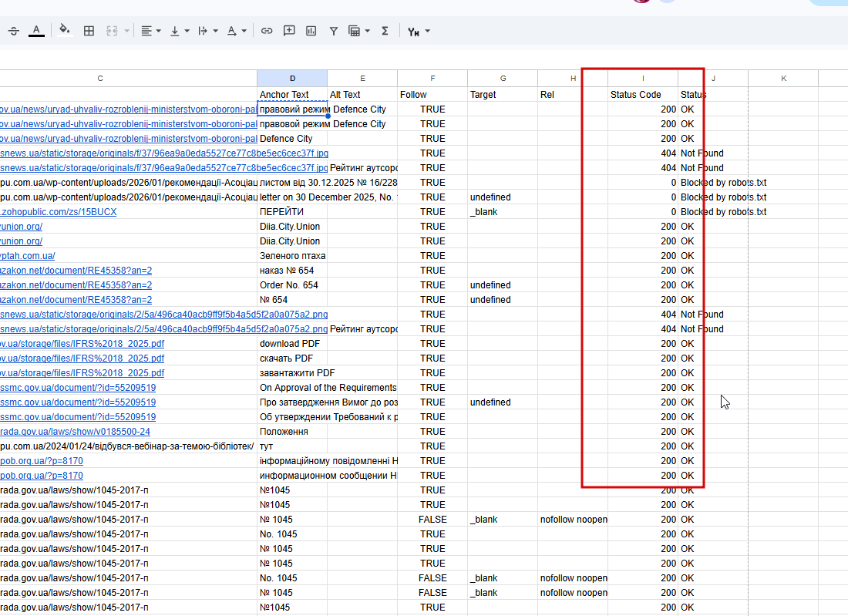Insert a chart from the toolbar
848x616 pixels.
(311, 31)
